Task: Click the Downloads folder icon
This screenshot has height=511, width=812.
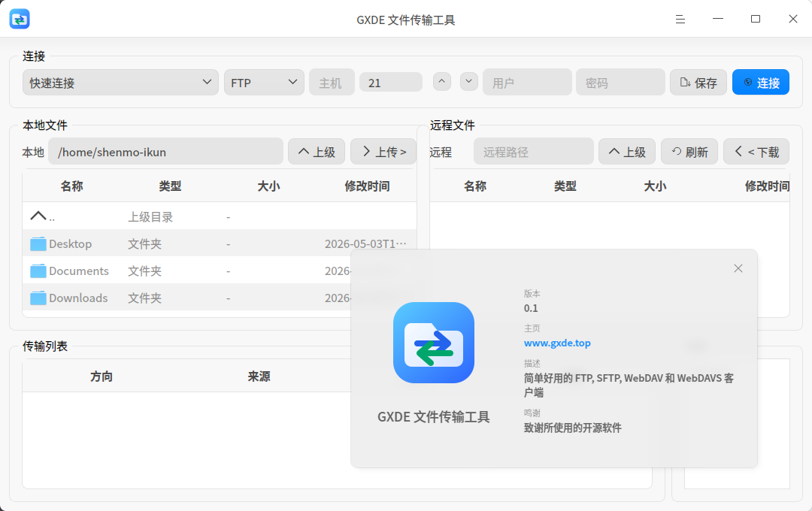Action: click(x=38, y=297)
